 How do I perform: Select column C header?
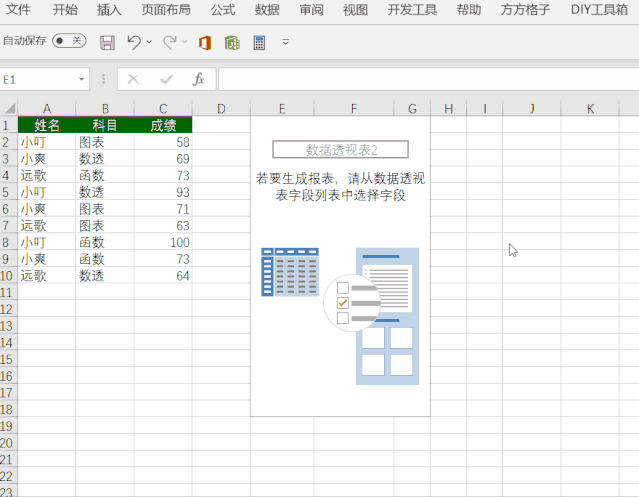coord(163,108)
